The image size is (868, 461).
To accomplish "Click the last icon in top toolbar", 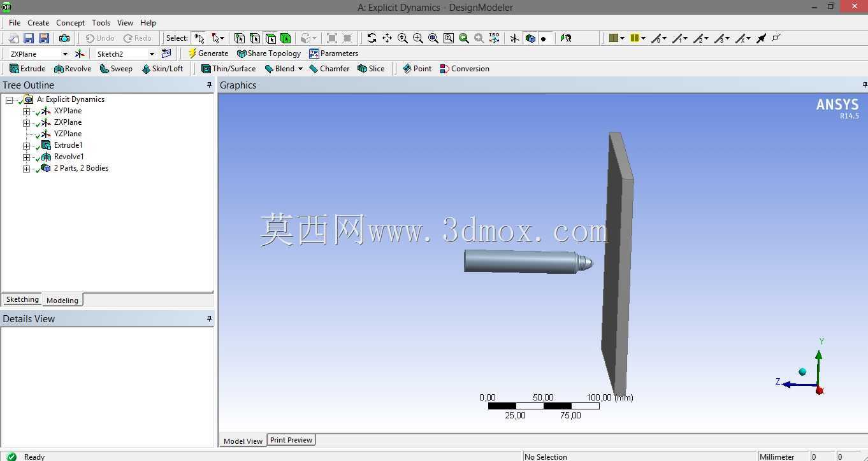I will point(776,38).
